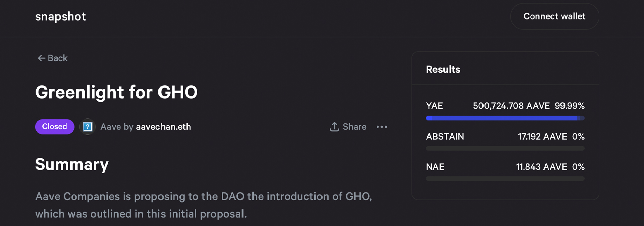
Task: Select the YAE result label
Action: 434,106
